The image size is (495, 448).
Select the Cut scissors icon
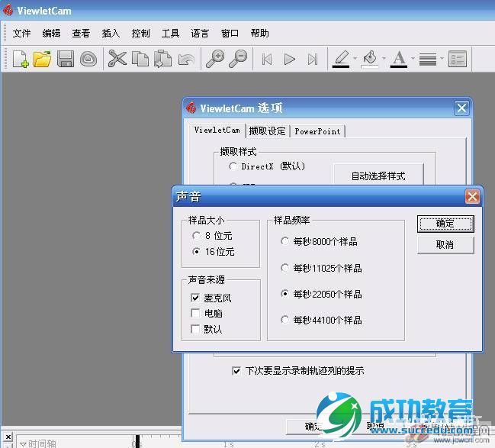[117, 59]
